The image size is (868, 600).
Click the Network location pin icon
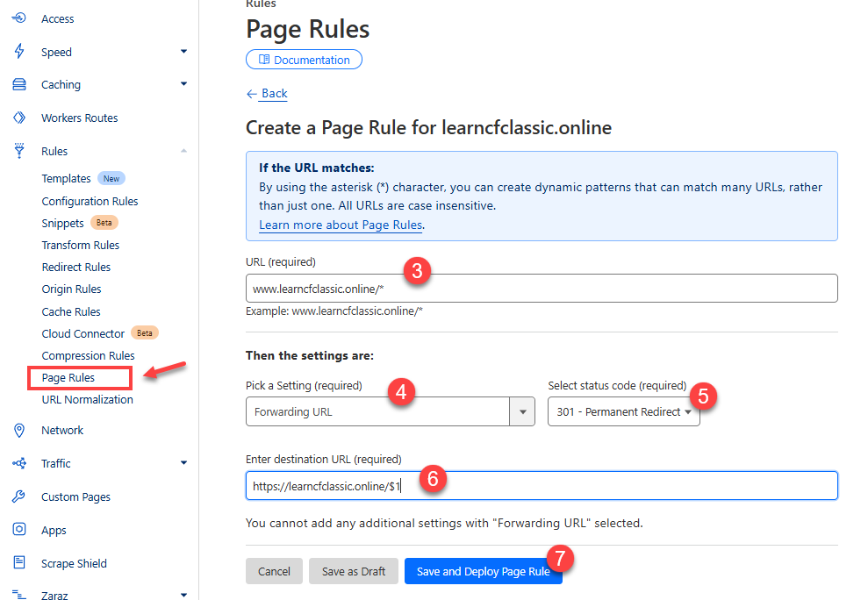pos(19,430)
